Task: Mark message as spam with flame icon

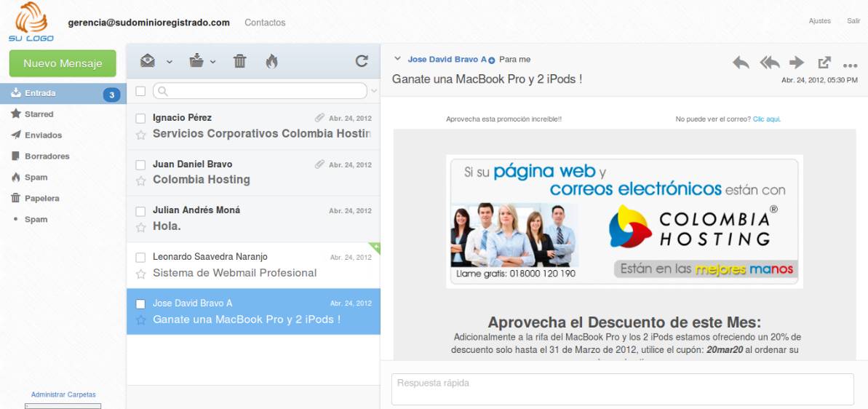Action: pyautogui.click(x=271, y=62)
